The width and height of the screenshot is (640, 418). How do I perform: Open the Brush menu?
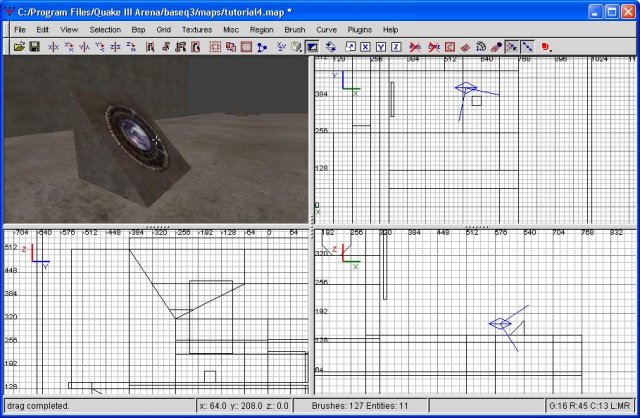click(295, 30)
